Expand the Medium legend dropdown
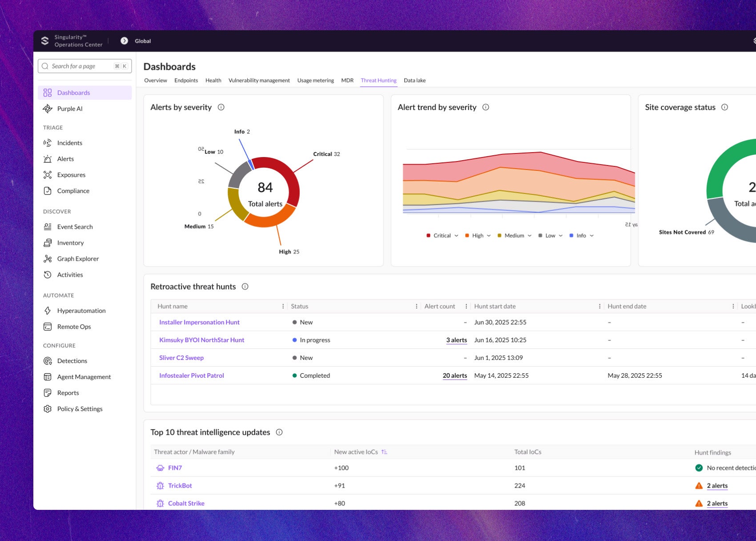 (x=529, y=236)
